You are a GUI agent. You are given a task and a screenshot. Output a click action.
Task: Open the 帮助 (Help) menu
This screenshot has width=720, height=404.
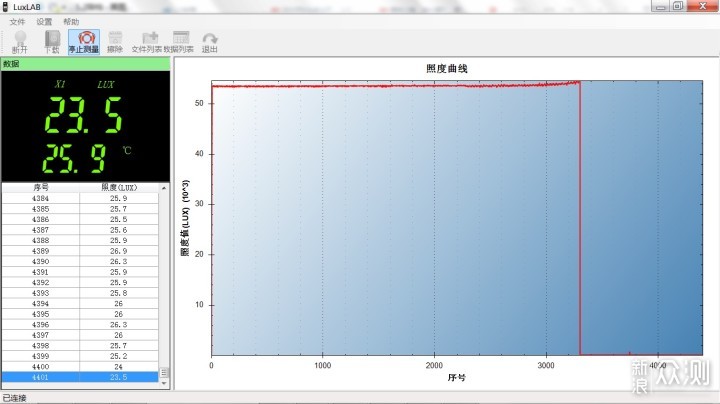[71, 22]
